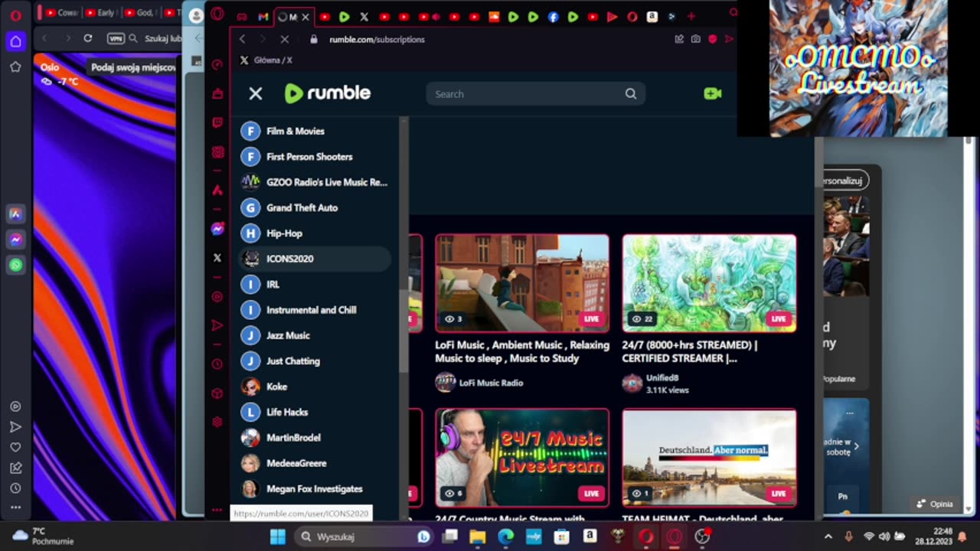Switch to Early YouTube tab in Opera
This screenshot has width=980, height=551.
100,13
